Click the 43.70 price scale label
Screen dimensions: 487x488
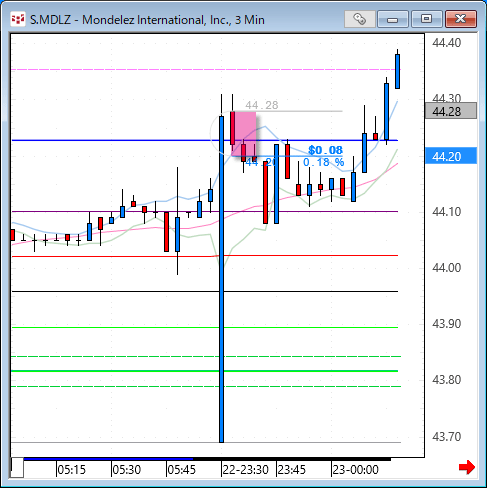point(446,436)
